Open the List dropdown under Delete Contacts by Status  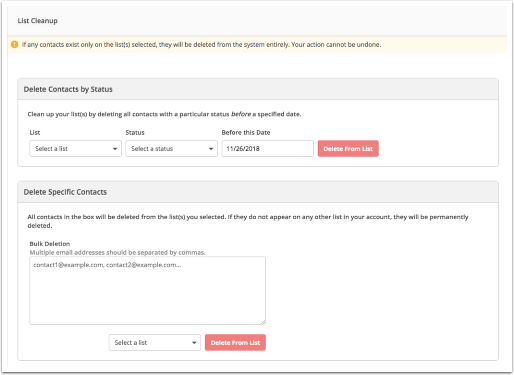pyautogui.click(x=75, y=149)
